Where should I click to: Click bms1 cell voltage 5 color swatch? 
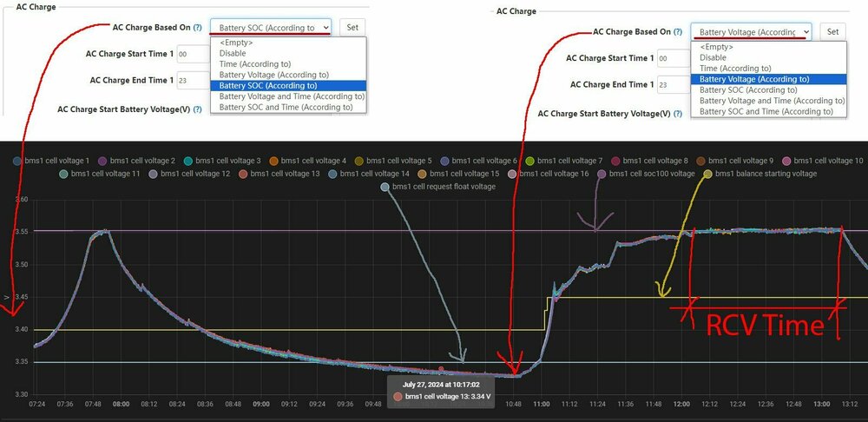click(358, 161)
